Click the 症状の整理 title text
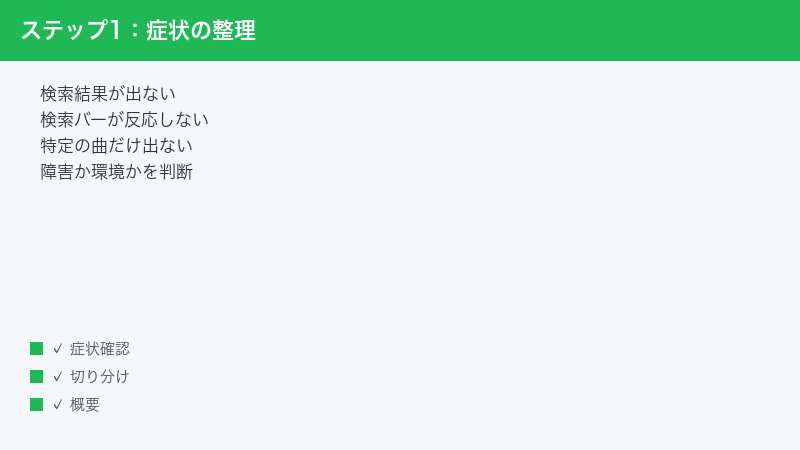The height and width of the screenshot is (450, 800). 201,30
